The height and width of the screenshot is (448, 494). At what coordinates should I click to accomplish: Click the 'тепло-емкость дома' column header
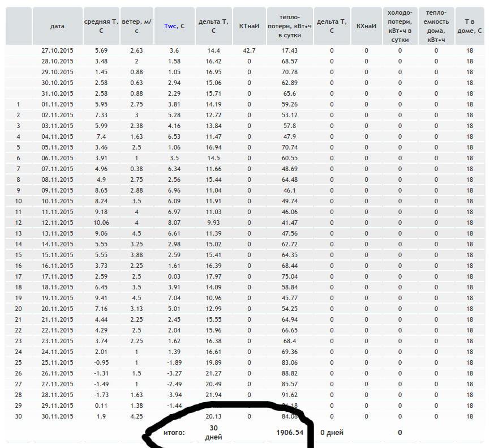[x=436, y=26]
